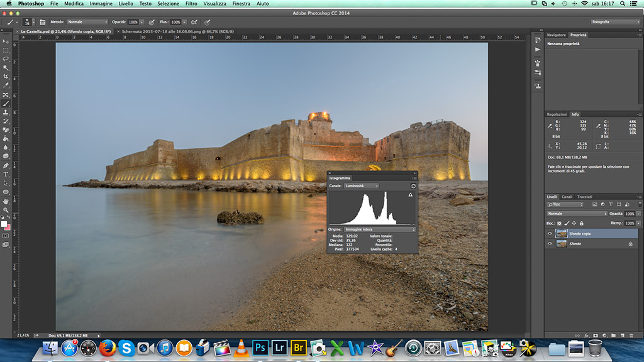Hide the Sfondo copia layer
This screenshot has height=362, width=644.
tap(550, 233)
